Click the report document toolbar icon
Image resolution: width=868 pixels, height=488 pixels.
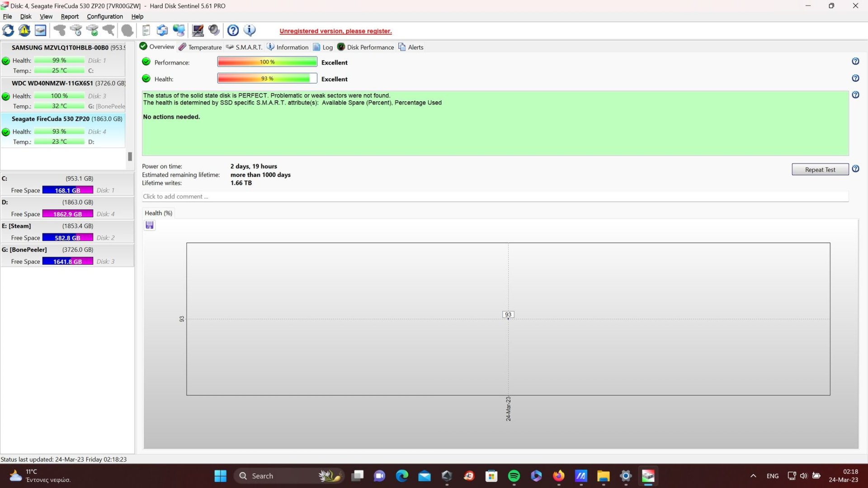146,31
